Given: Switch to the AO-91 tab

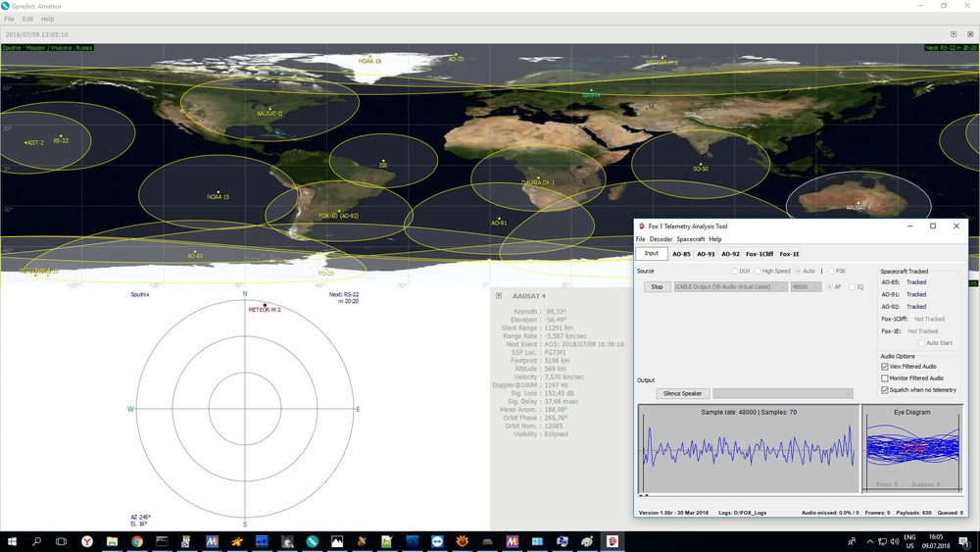Looking at the screenshot, I should click(706, 254).
